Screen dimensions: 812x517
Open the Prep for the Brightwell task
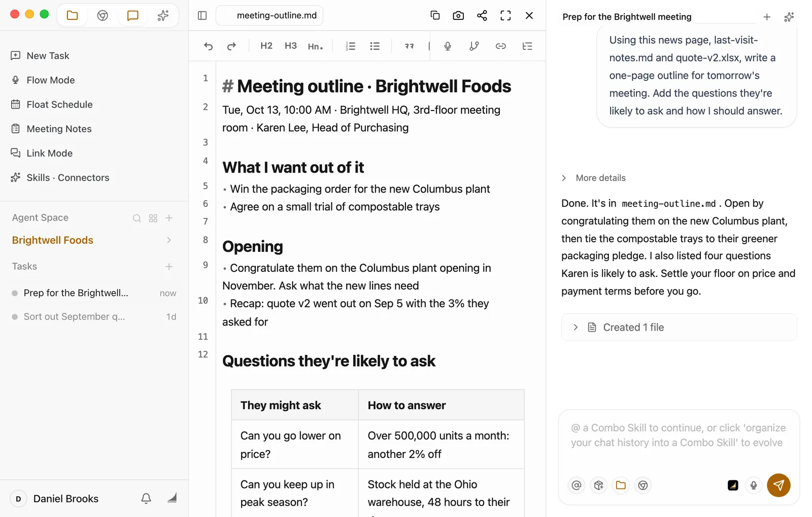[x=94, y=293]
